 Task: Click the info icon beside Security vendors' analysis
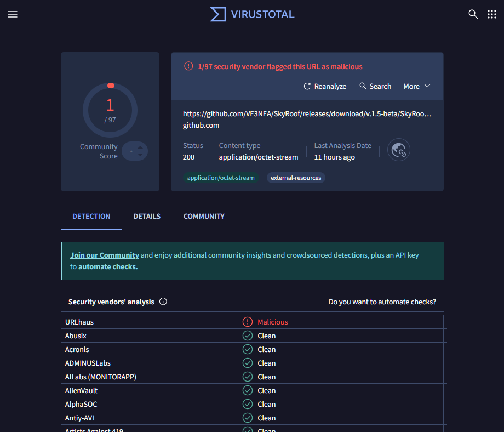tap(163, 302)
